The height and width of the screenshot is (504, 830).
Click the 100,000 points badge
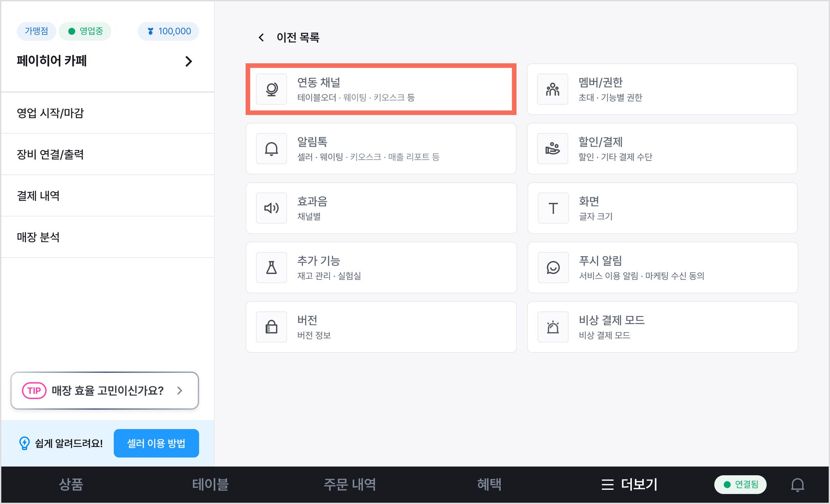click(x=168, y=31)
